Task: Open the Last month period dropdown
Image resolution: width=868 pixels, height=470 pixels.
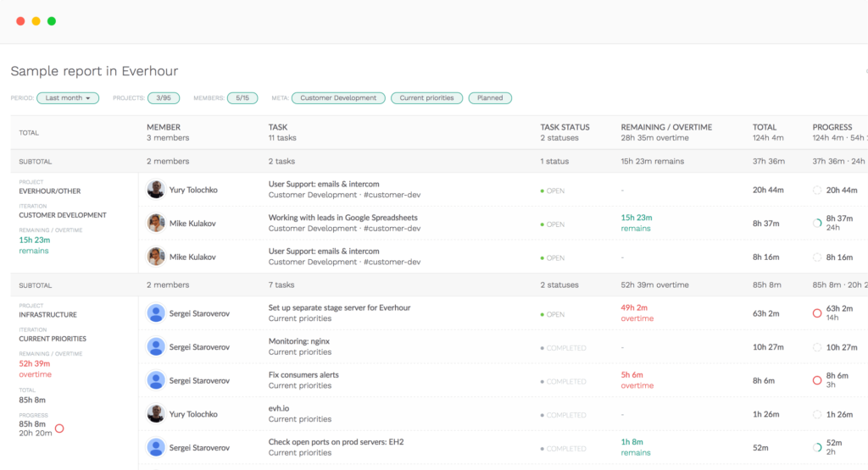Action: [x=68, y=98]
